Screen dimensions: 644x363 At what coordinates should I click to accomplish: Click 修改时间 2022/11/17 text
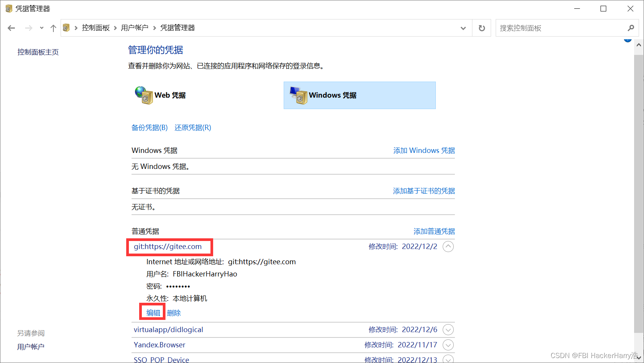point(401,345)
